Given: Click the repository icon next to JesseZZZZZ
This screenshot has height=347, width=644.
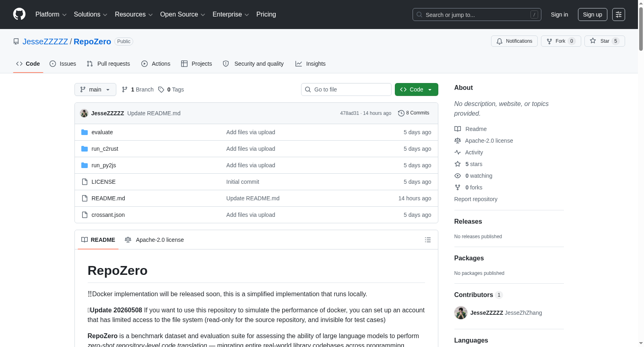Looking at the screenshot, I should [16, 42].
